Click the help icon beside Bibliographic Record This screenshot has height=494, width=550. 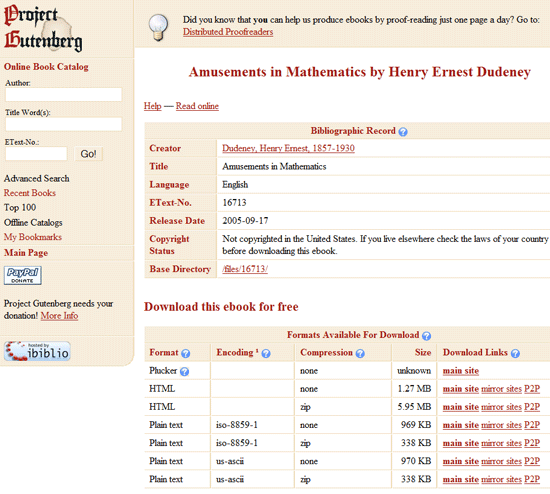[403, 132]
